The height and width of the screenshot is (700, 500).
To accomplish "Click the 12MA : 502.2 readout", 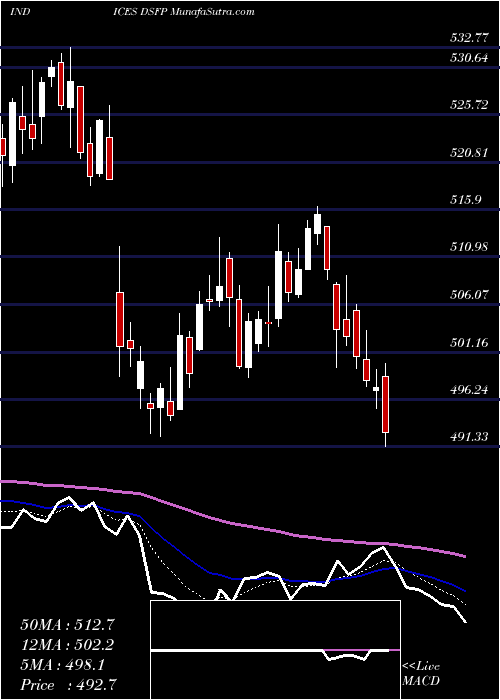I will 67,645.
